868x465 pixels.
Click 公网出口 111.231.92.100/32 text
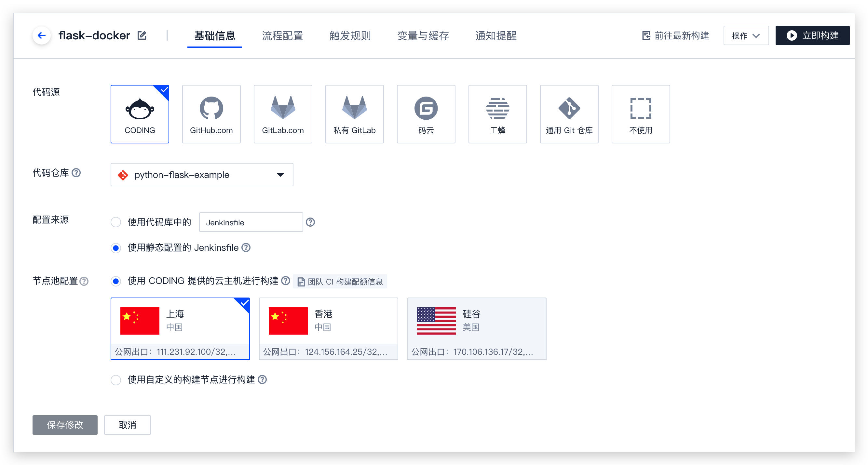click(x=175, y=352)
